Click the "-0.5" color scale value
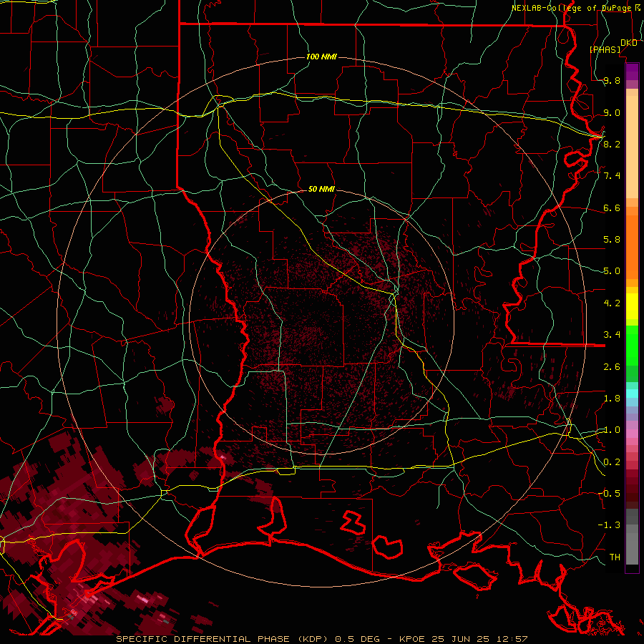The height and width of the screenshot is (644, 644). point(609,493)
